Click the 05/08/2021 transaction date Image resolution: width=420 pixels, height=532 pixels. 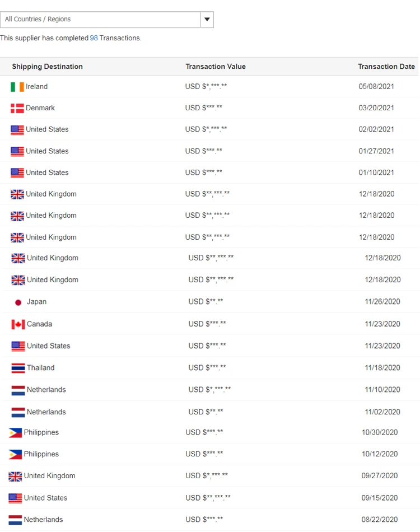coord(376,87)
